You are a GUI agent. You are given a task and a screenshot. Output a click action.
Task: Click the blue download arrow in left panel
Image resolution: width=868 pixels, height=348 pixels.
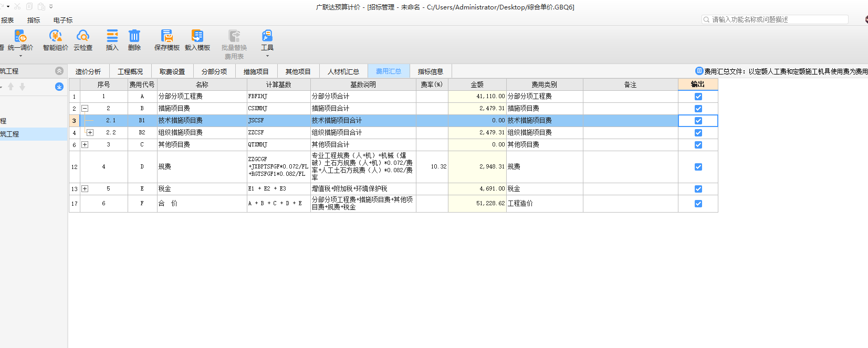[x=59, y=87]
